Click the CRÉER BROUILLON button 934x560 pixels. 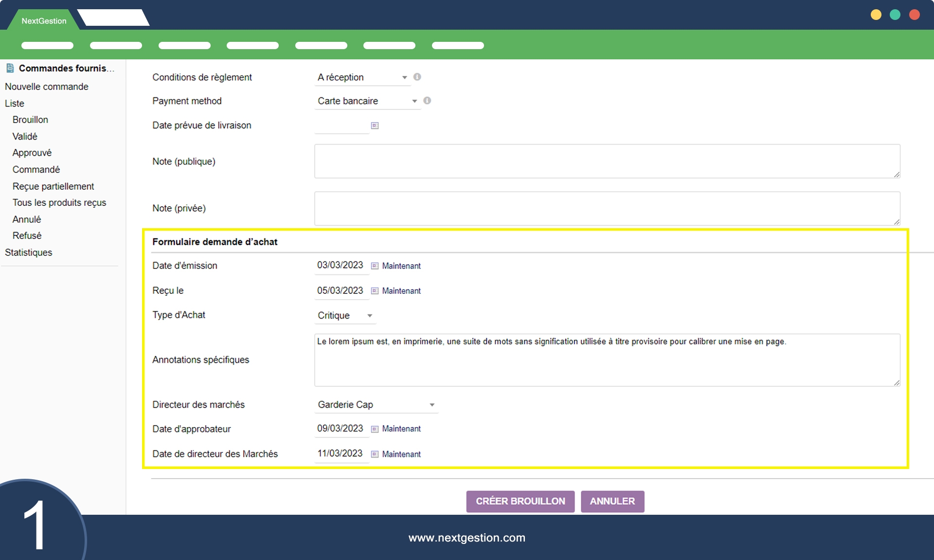click(520, 501)
